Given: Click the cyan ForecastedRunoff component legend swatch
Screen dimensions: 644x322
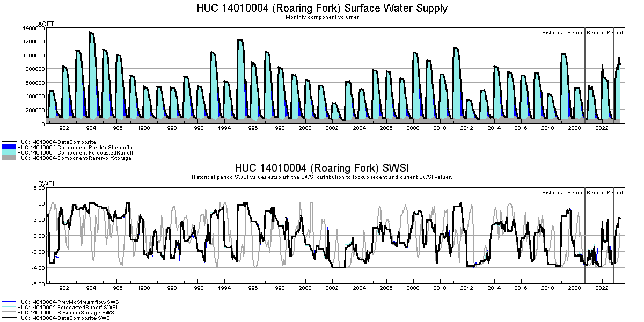Looking at the screenshot, I should (9, 153).
